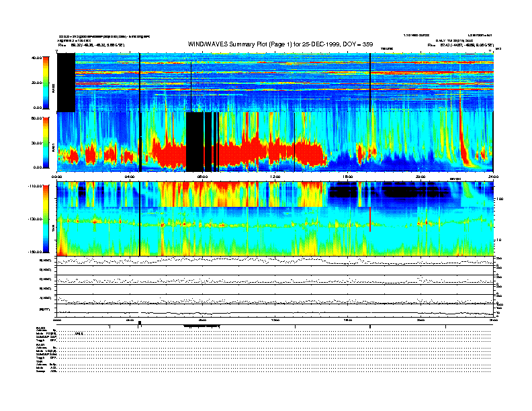The image size is (532, 411).
Task: Click the RAD1 color scale bar
Action: click(x=46, y=143)
